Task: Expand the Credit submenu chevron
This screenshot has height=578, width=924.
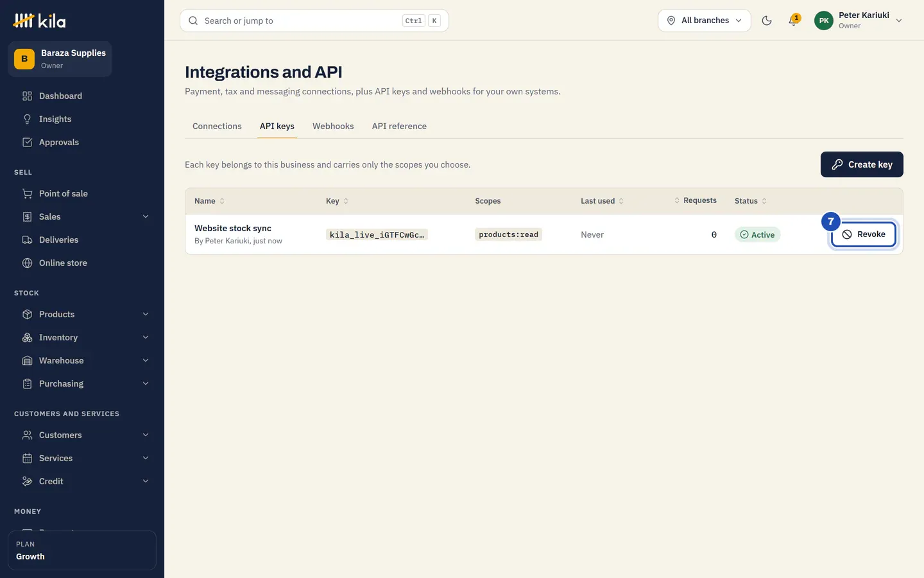Action: [x=146, y=481]
